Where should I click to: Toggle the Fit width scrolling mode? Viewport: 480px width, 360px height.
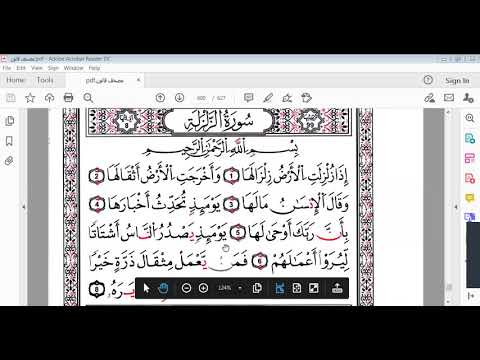pos(280,288)
